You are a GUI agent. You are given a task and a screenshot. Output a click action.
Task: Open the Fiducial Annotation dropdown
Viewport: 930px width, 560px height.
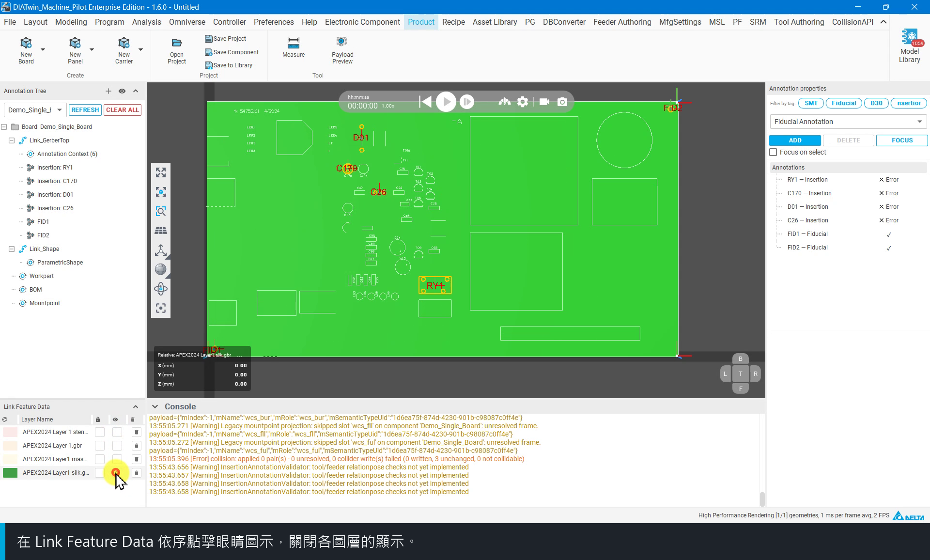848,122
